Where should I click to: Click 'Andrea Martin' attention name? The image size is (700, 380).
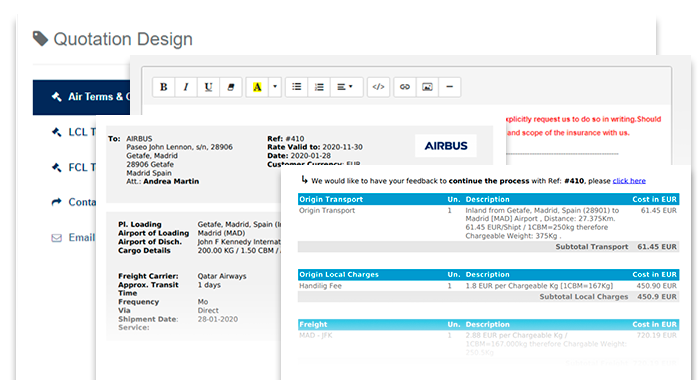click(x=171, y=181)
